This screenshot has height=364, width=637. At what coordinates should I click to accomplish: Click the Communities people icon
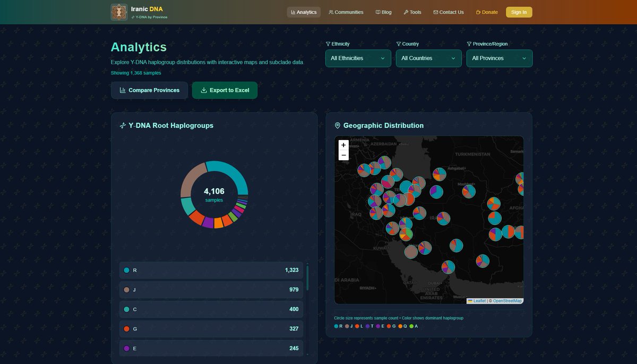tap(331, 12)
